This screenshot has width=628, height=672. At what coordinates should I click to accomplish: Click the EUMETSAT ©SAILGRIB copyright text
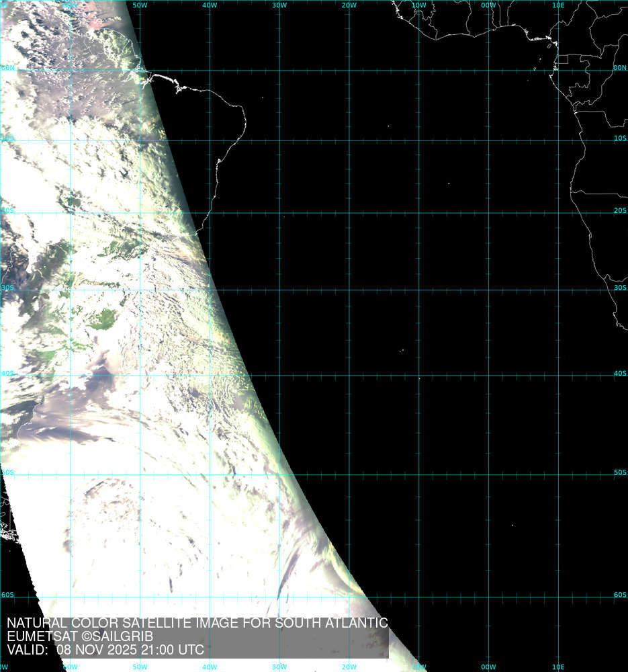point(80,636)
